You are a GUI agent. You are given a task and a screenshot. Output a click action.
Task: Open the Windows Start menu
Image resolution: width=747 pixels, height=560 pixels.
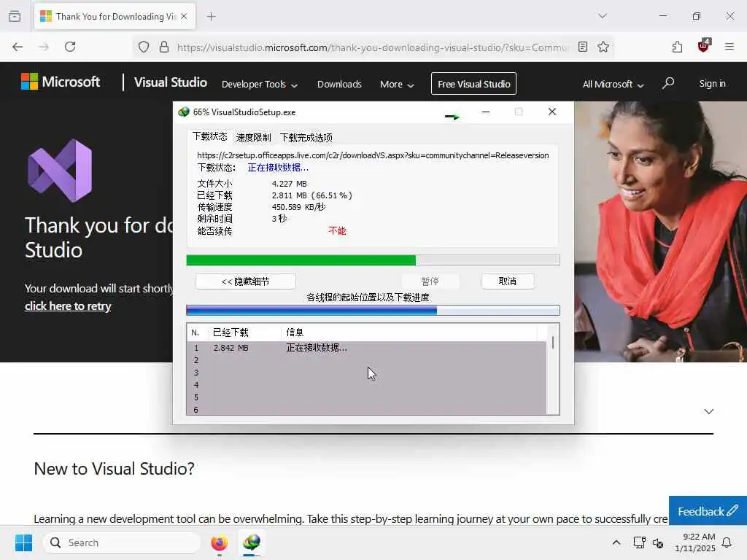coord(23,542)
